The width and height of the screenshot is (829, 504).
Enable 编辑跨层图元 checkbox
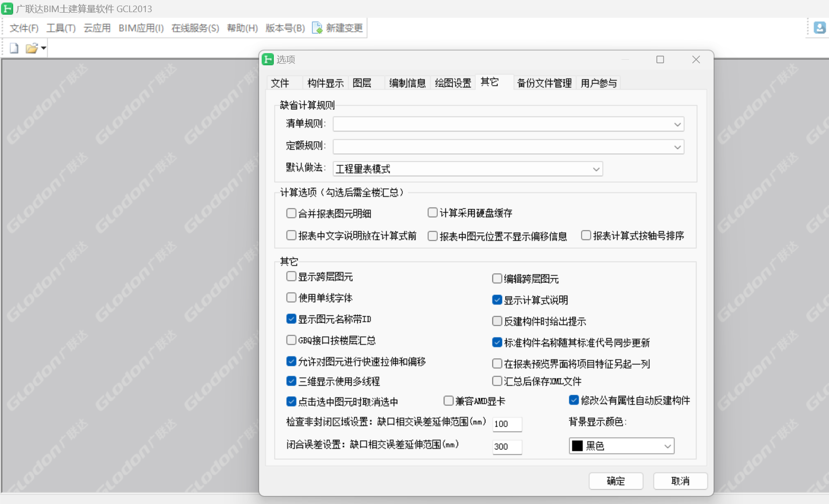(x=497, y=278)
